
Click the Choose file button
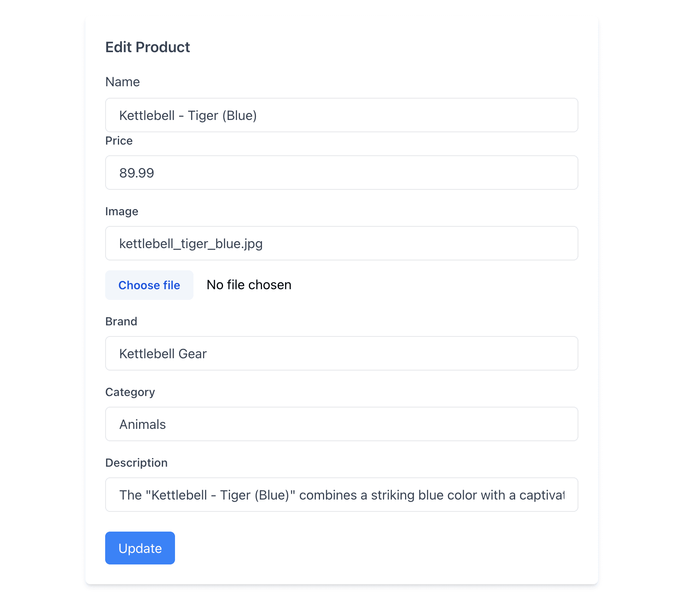[149, 285]
